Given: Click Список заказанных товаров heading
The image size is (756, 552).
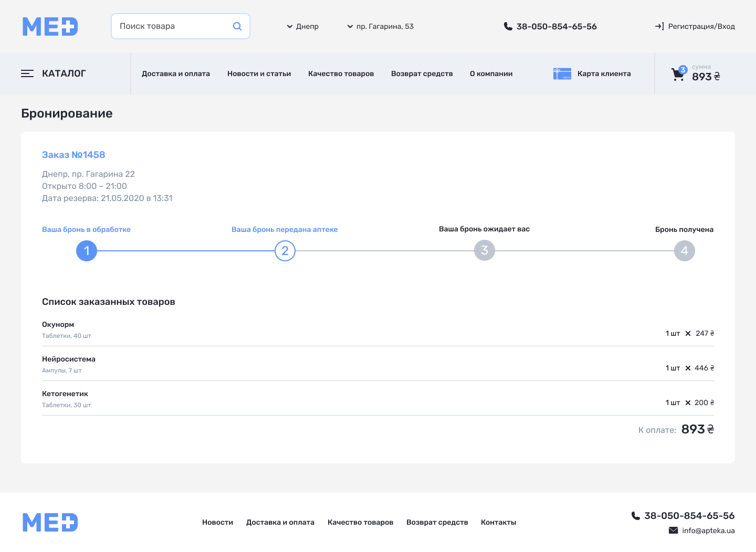Looking at the screenshot, I should pyautogui.click(x=109, y=302).
